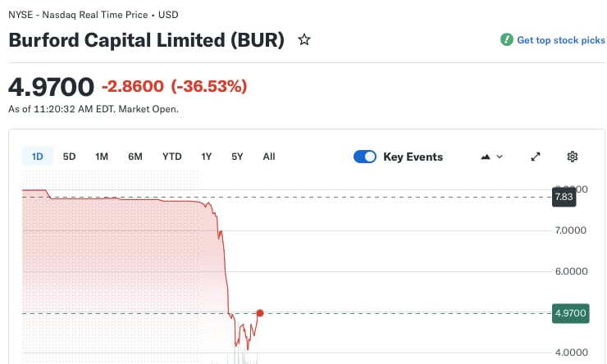Show All-time price history
This screenshot has height=364, width=607.
(269, 157)
